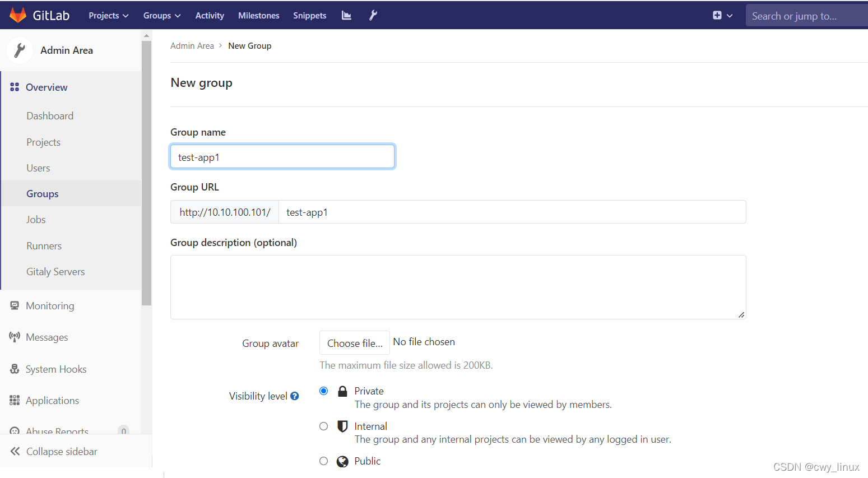Click the Admin Area breadcrumb link
Viewport: 868px width, 478px height.
(192, 46)
